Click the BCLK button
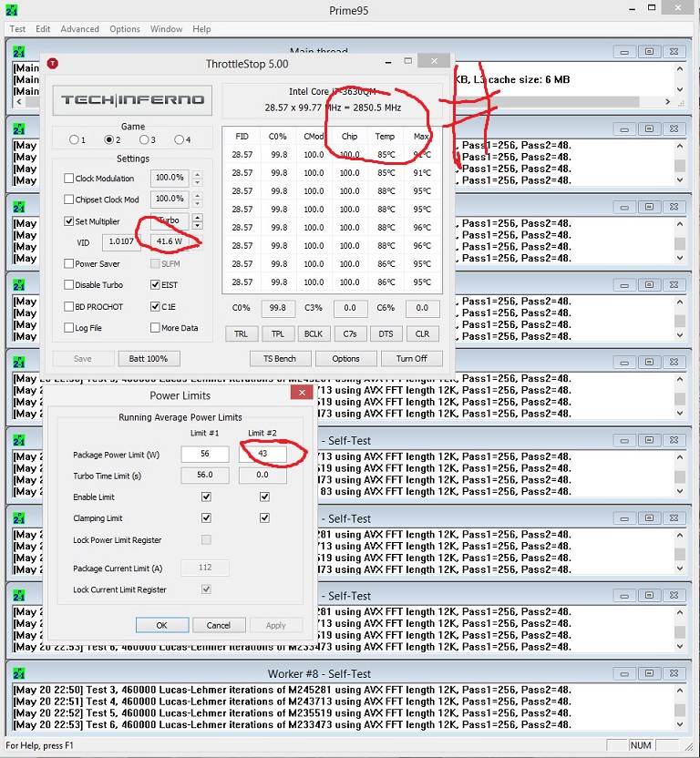 pyautogui.click(x=314, y=334)
